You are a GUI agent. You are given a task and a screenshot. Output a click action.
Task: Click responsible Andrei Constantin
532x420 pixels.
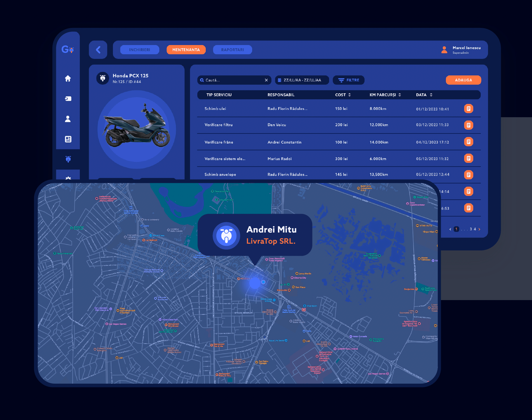[284, 142]
